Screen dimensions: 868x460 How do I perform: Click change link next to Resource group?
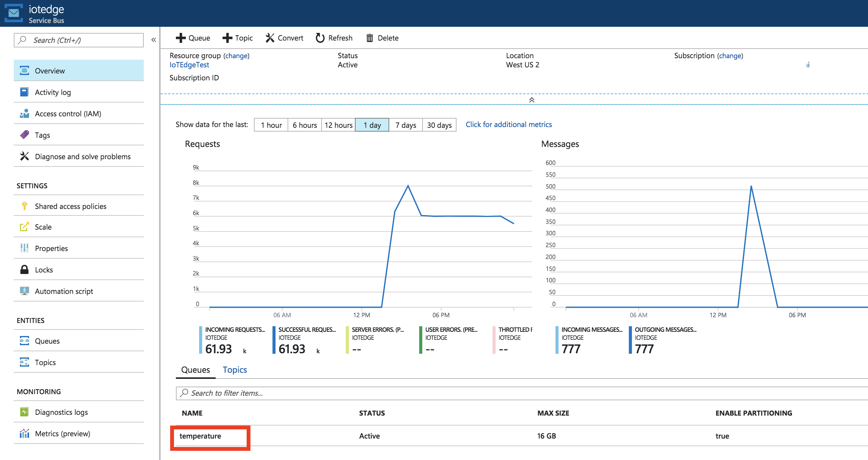point(236,55)
